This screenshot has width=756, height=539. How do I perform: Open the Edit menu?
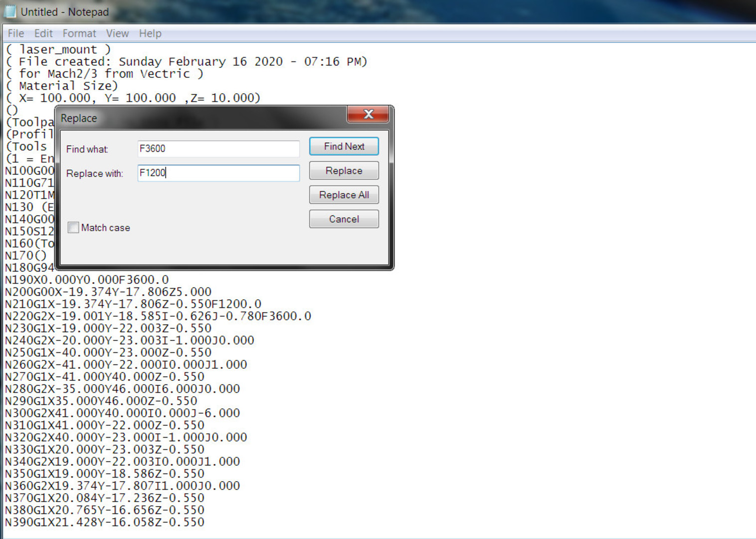pyautogui.click(x=43, y=33)
